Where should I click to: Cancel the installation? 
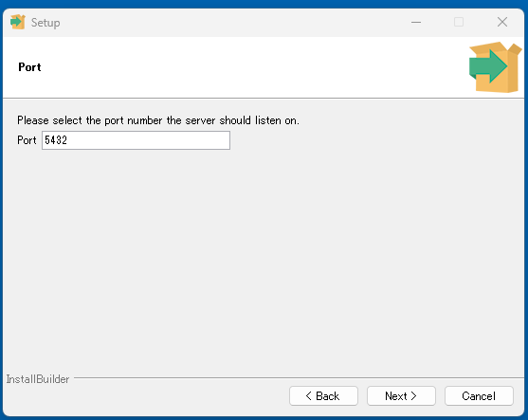[479, 395]
